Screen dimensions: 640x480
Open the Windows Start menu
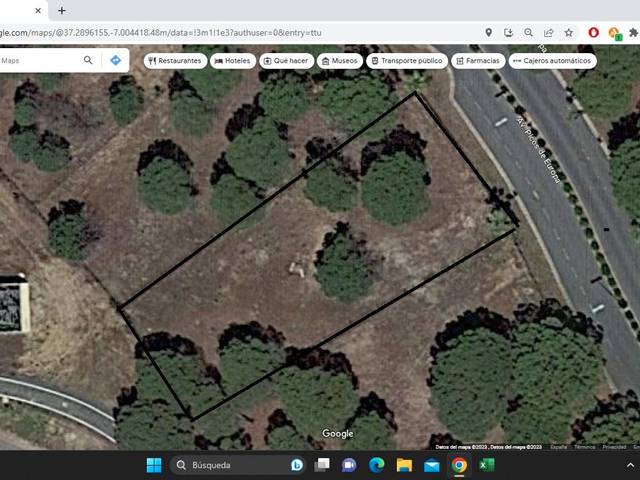[x=154, y=465]
